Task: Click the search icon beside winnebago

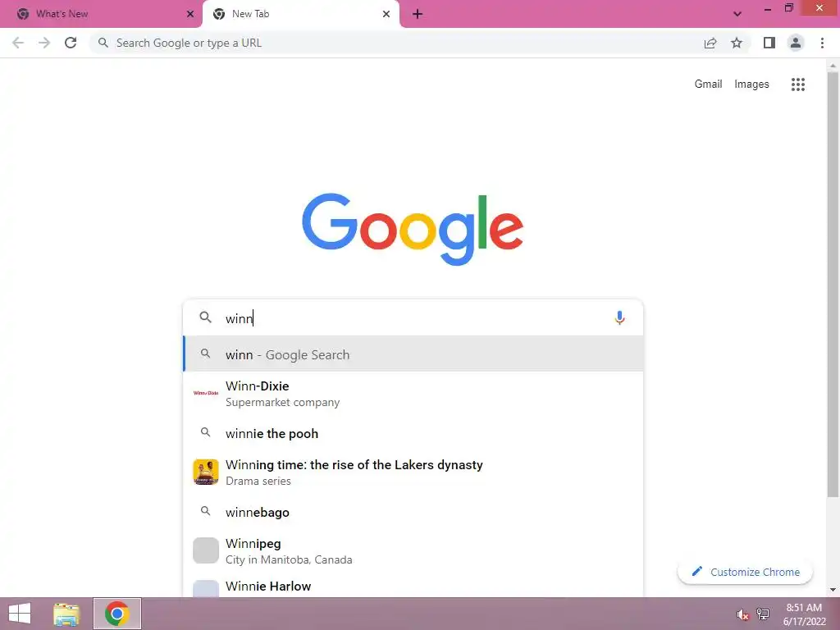Action: [206, 511]
